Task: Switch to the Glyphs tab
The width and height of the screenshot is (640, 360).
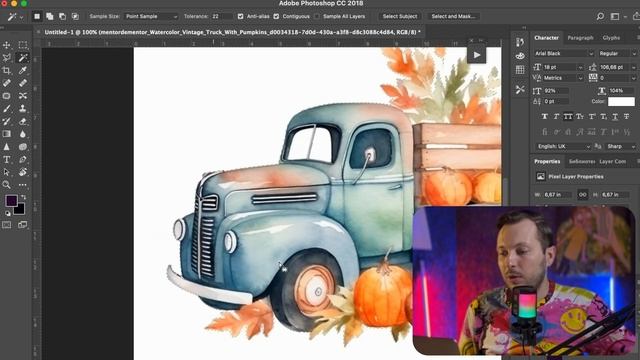Action: click(611, 38)
